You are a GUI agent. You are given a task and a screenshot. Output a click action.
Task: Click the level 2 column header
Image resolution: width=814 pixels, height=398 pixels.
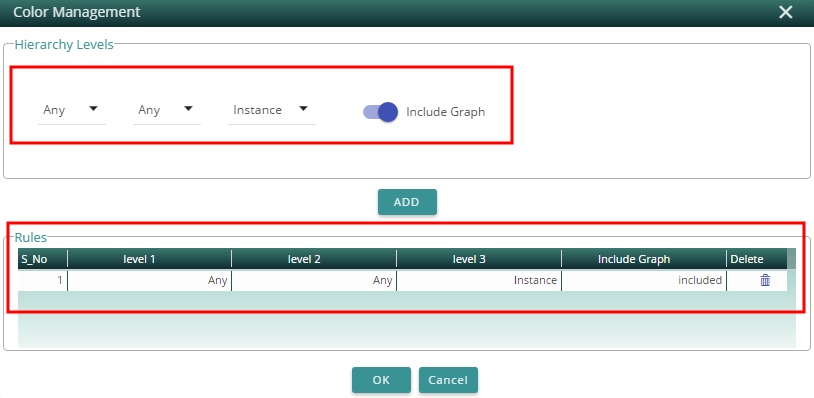click(x=314, y=258)
